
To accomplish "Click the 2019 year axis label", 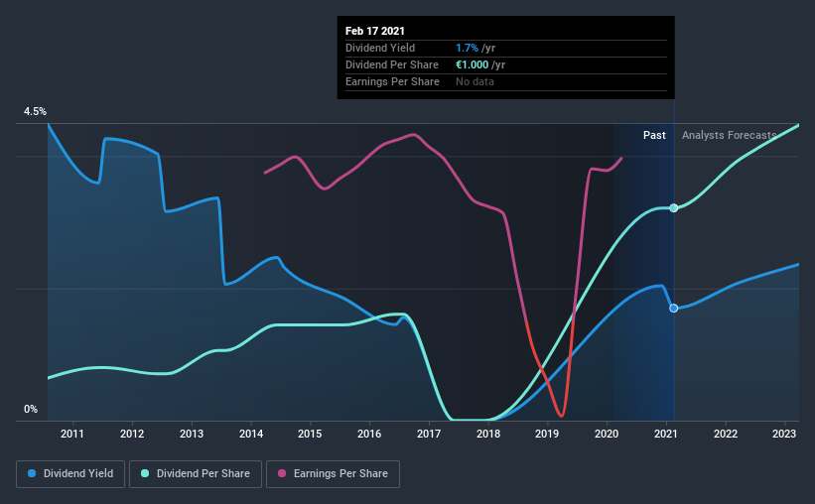I will click(x=547, y=434).
